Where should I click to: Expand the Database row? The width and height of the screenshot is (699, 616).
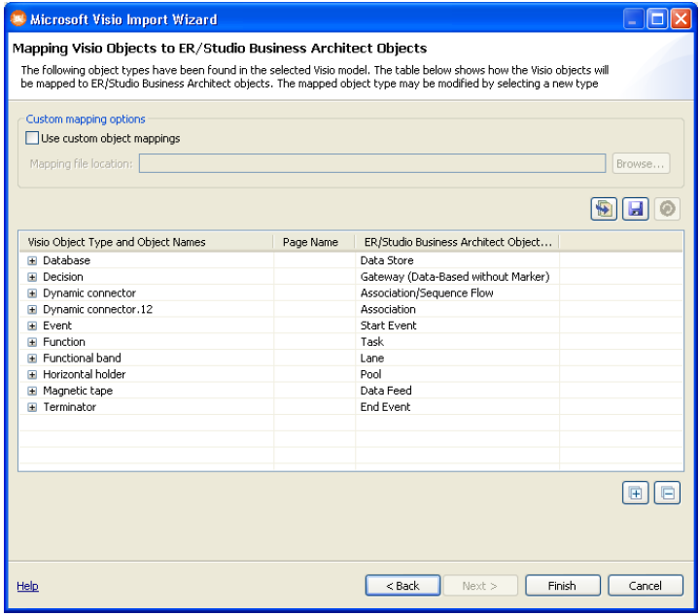pos(32,261)
